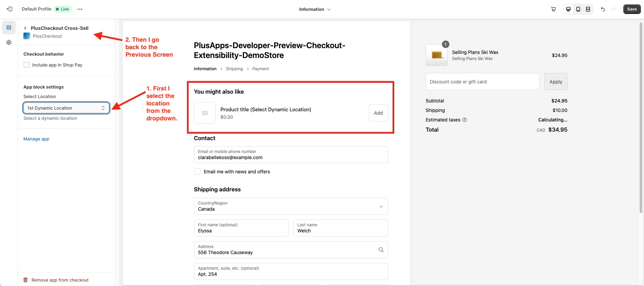This screenshot has width=644, height=286.
Task: Open the three-dots more actions menu
Action: coord(80,9)
